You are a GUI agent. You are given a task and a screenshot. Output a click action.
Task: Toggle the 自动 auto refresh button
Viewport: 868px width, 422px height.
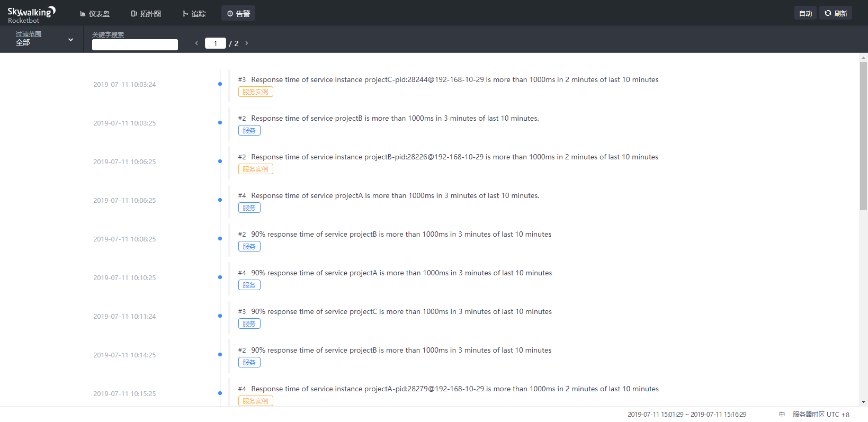pyautogui.click(x=805, y=13)
